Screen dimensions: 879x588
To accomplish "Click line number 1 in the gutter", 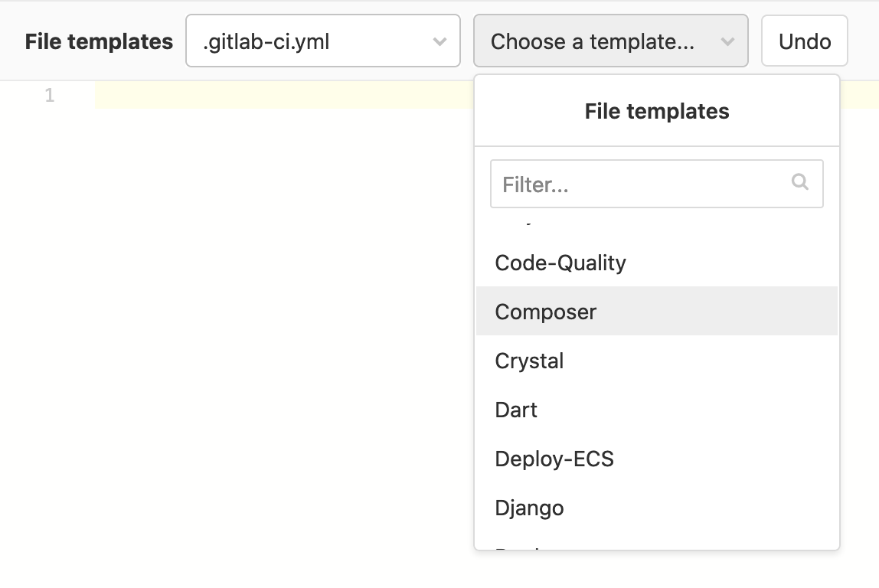I will 50,96.
